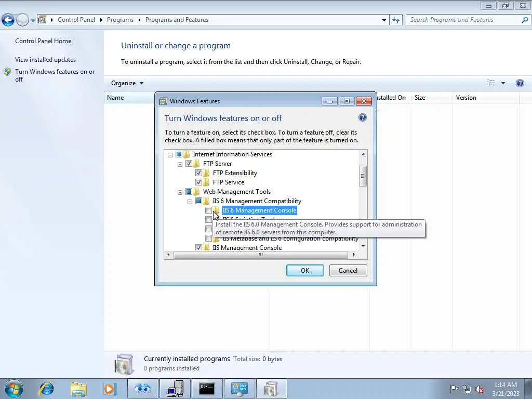Click the help icon in the Windows Features dialog
Screen dimensions: 532x399
362,117
